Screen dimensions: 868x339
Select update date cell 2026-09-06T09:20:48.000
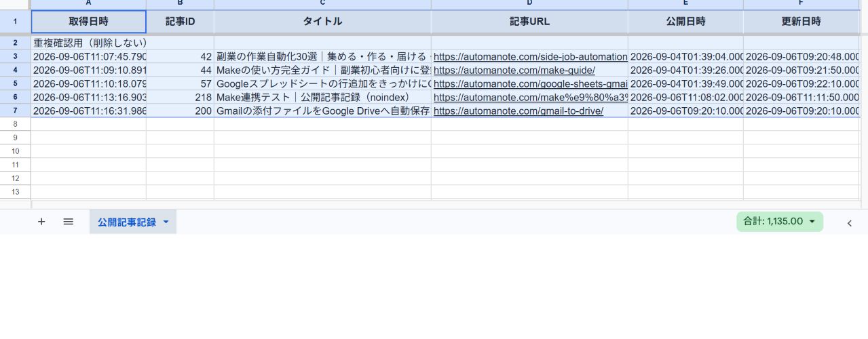click(x=801, y=57)
